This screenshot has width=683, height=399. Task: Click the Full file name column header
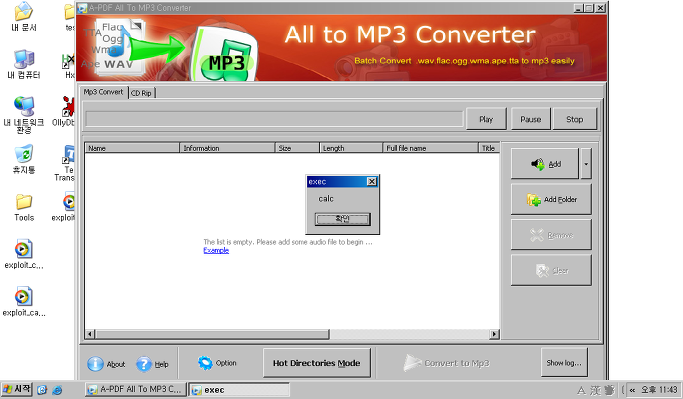coord(430,148)
